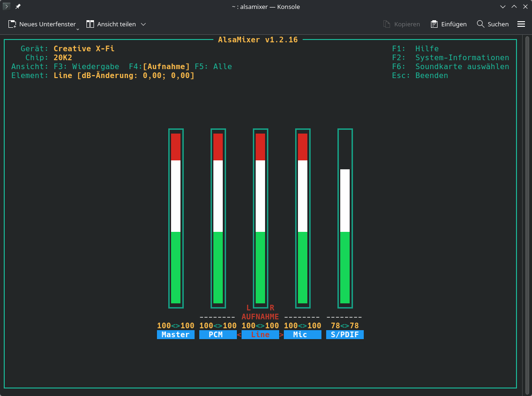Click the S/PDIF volume bar
The image size is (532, 396).
tap(345, 218)
